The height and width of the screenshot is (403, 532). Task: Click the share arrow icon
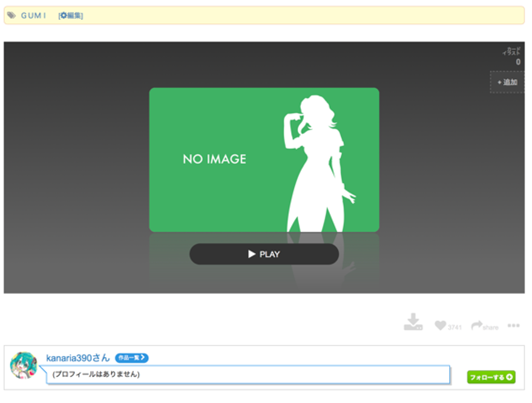[477, 326]
